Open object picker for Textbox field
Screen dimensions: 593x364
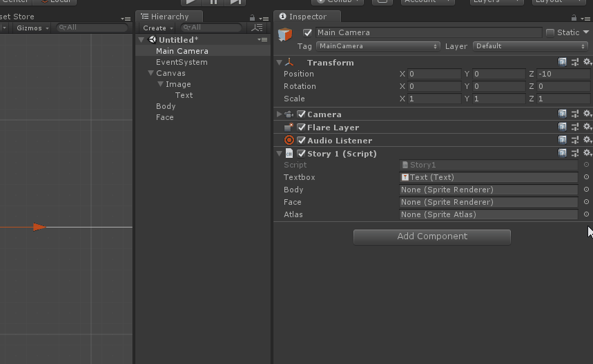click(x=586, y=177)
